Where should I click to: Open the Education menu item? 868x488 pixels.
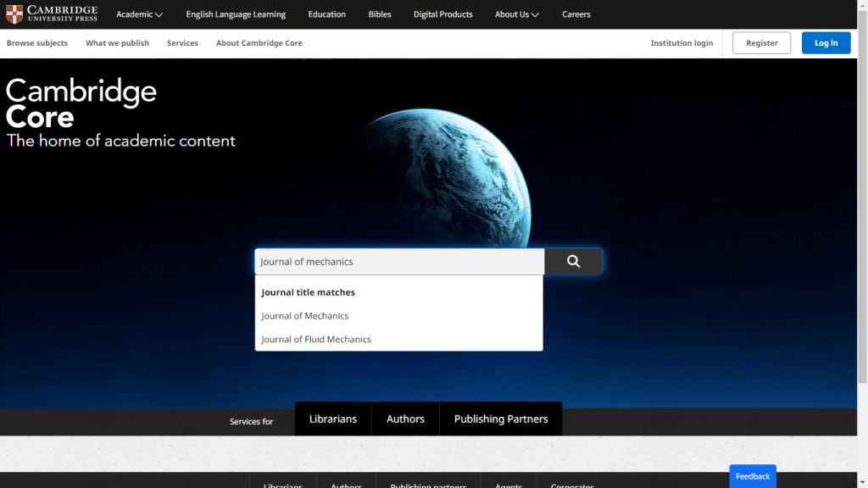(x=326, y=14)
